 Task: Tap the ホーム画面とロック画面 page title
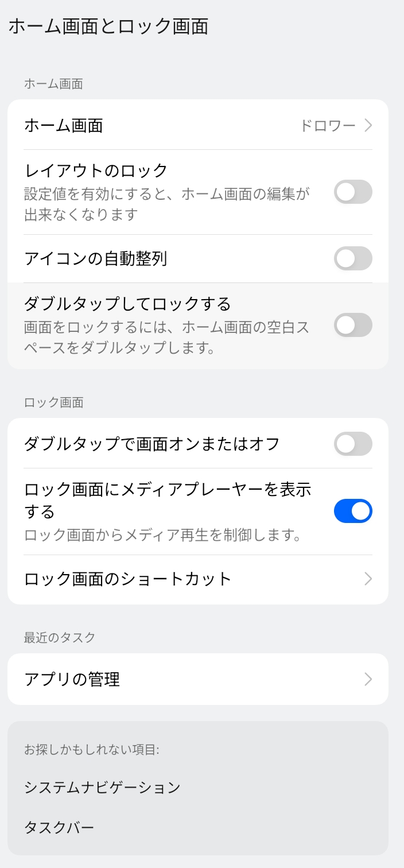point(108,26)
